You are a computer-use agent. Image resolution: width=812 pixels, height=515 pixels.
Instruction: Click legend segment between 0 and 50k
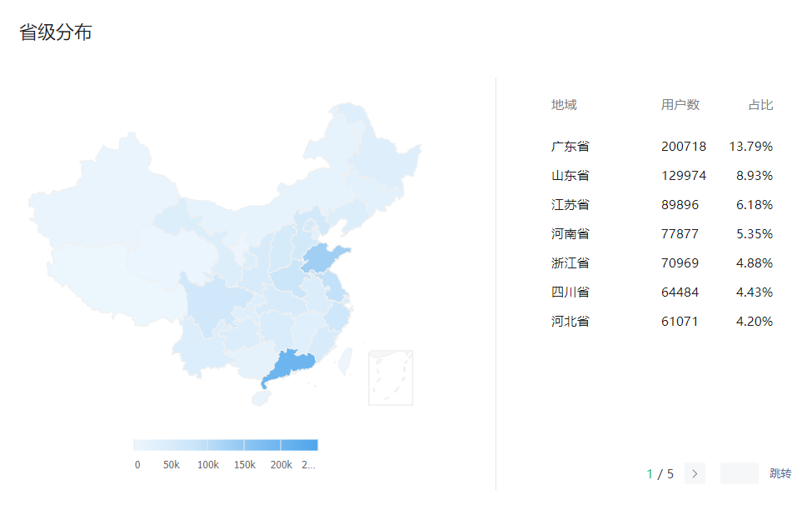pyautogui.click(x=152, y=445)
